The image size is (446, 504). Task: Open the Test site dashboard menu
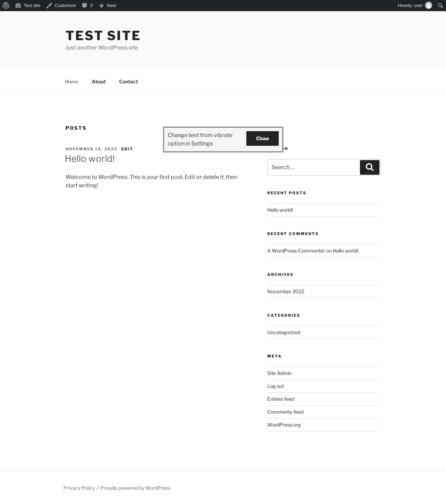[28, 6]
